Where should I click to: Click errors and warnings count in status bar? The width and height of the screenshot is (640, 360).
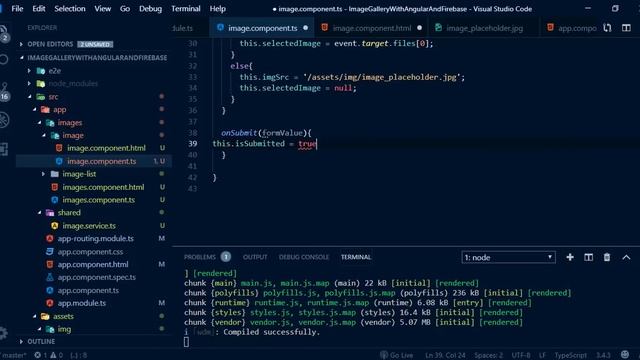[48, 355]
